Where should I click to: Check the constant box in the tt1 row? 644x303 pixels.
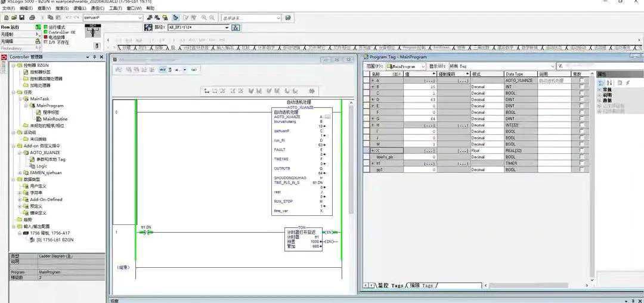(x=582, y=163)
